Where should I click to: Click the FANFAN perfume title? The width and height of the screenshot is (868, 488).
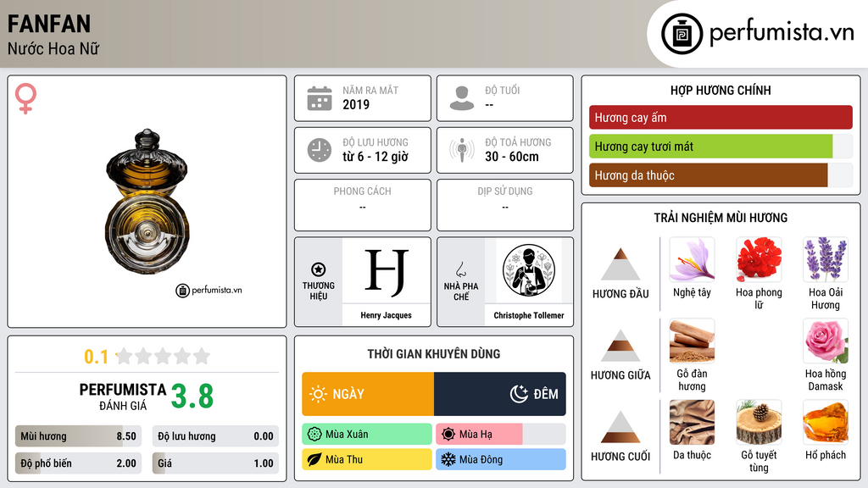(48, 24)
